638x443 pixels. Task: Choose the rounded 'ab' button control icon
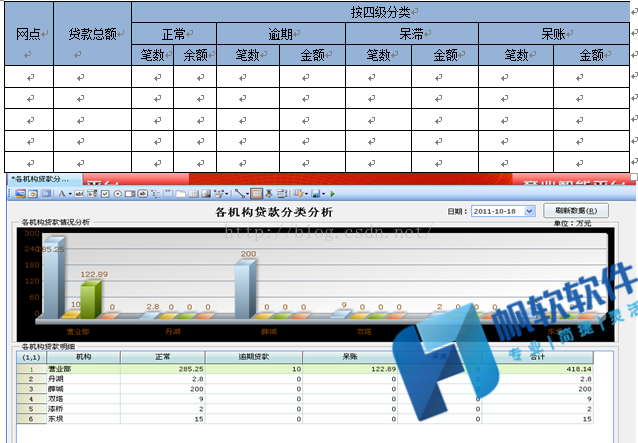pyautogui.click(x=142, y=194)
